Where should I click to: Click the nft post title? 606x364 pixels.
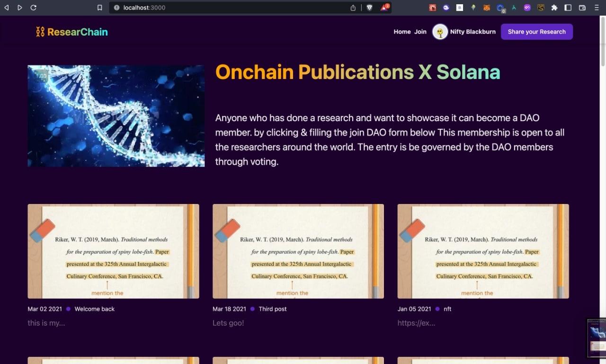pyautogui.click(x=447, y=309)
